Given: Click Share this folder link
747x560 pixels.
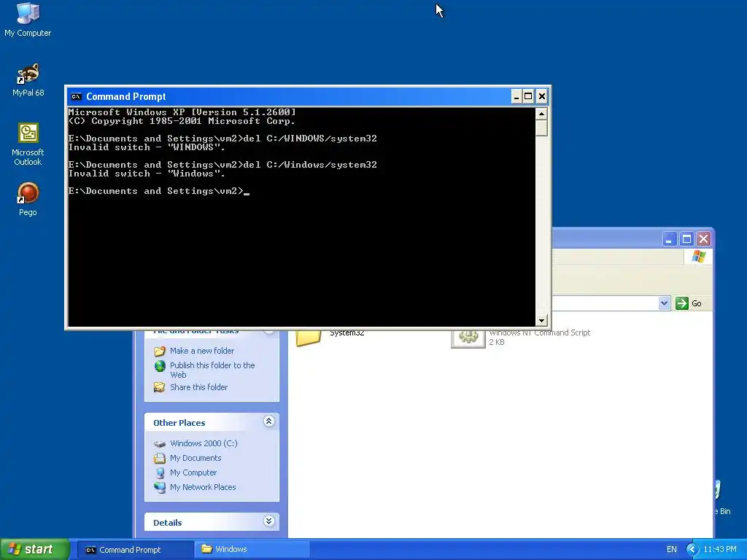Looking at the screenshot, I should pyautogui.click(x=198, y=387).
